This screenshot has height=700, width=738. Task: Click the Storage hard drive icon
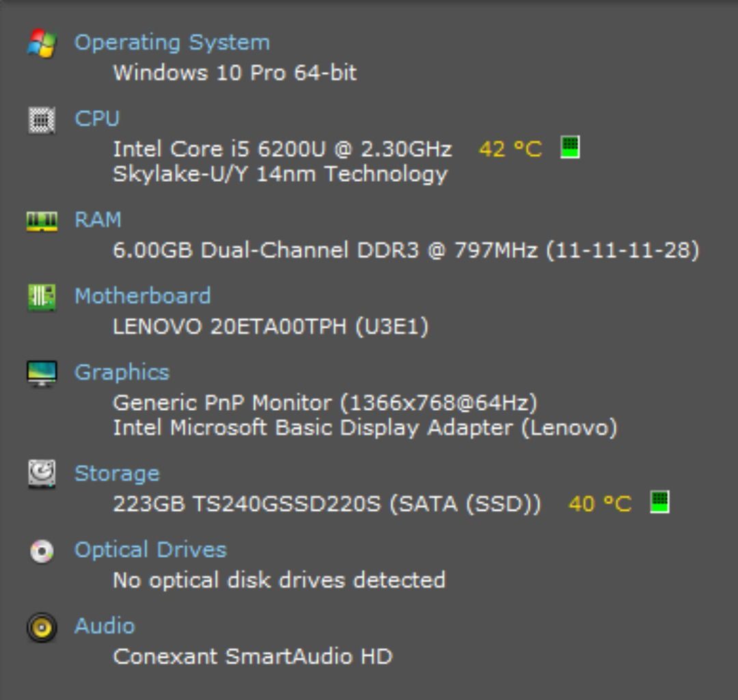click(41, 473)
